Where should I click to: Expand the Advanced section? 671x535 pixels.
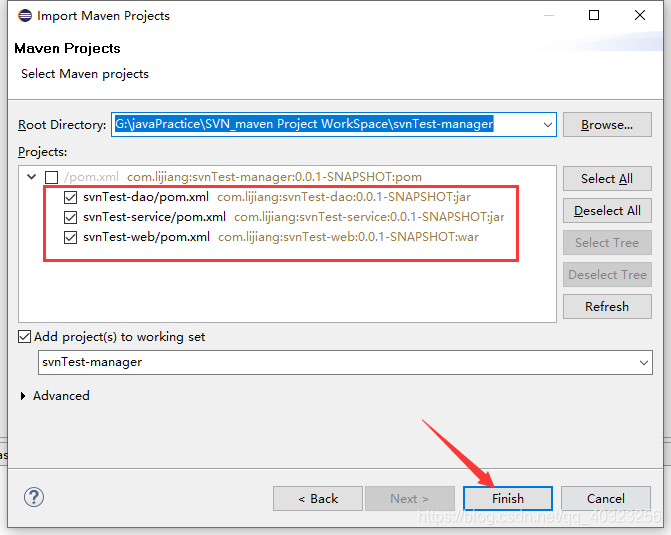click(24, 396)
